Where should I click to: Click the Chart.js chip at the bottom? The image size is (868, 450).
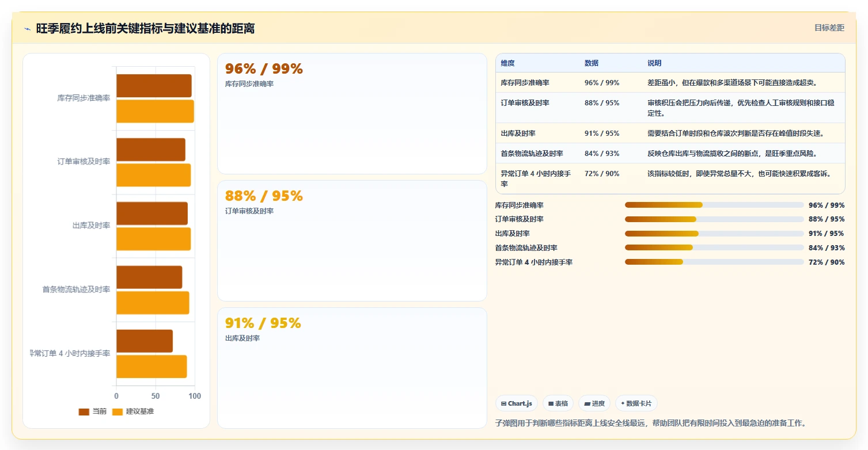point(517,403)
